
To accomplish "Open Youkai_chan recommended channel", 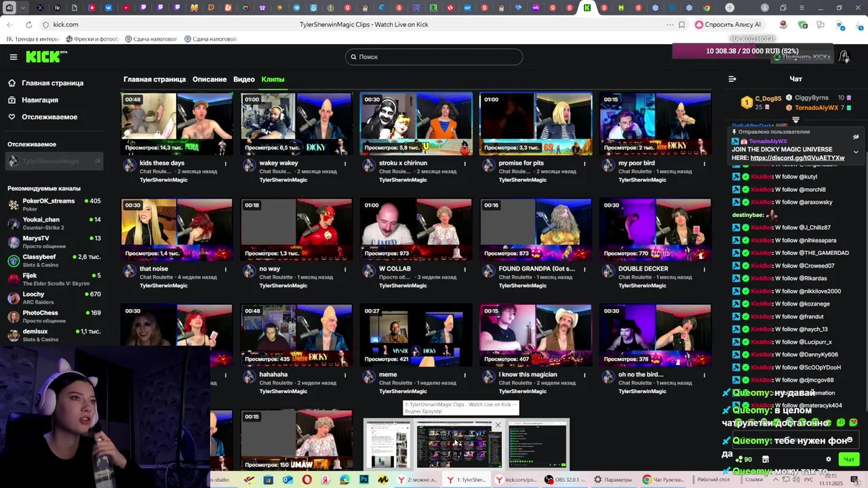I will 54,223.
